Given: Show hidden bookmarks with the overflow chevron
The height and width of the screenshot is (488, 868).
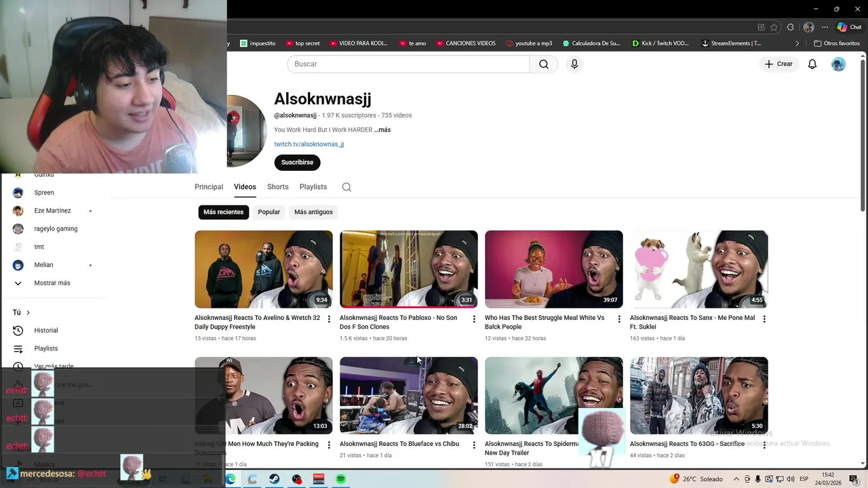Looking at the screenshot, I should tap(797, 43).
